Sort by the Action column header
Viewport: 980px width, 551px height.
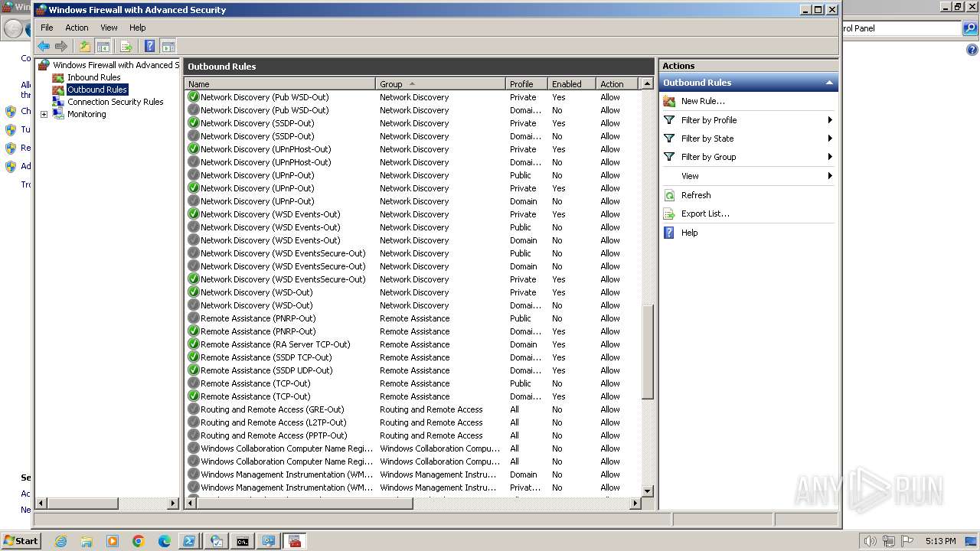pyautogui.click(x=617, y=83)
